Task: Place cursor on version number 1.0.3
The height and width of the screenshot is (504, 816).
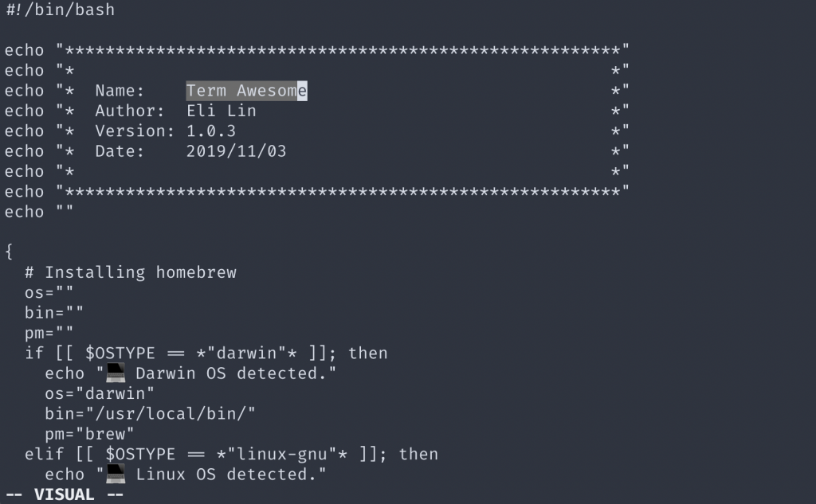Action: [x=210, y=131]
